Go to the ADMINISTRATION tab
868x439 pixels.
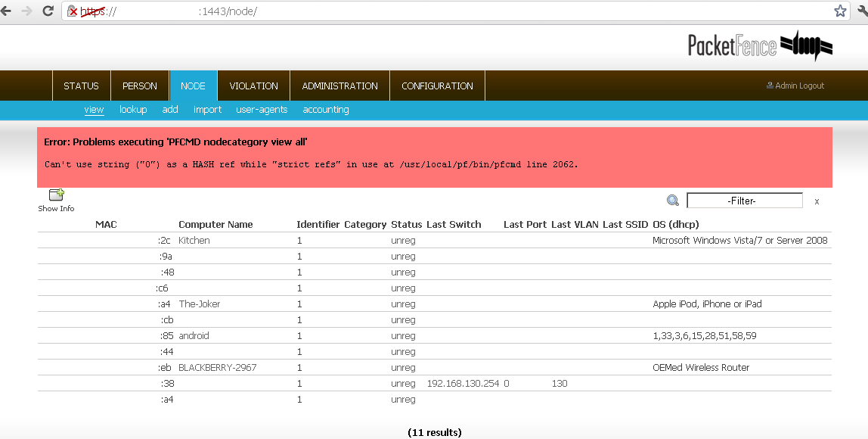click(x=339, y=86)
